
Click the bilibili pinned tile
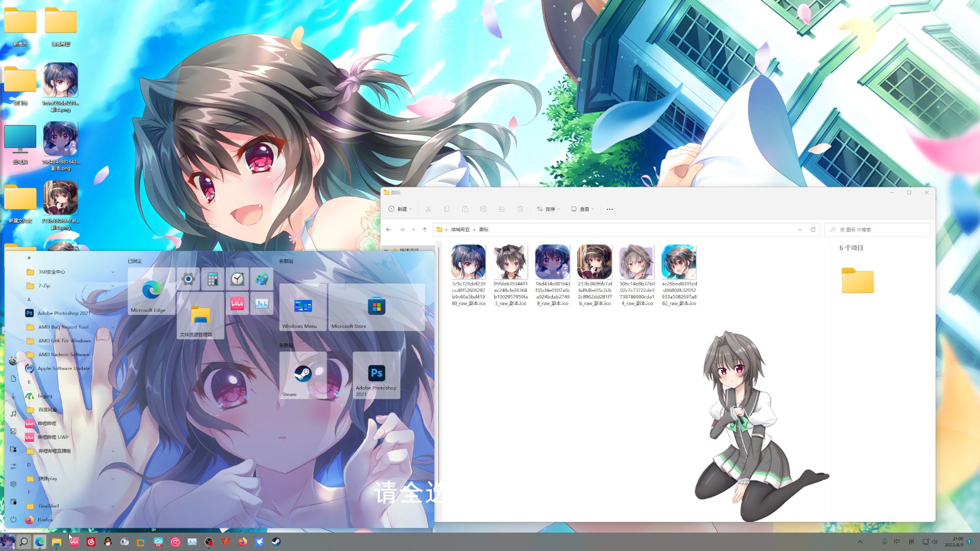[237, 304]
